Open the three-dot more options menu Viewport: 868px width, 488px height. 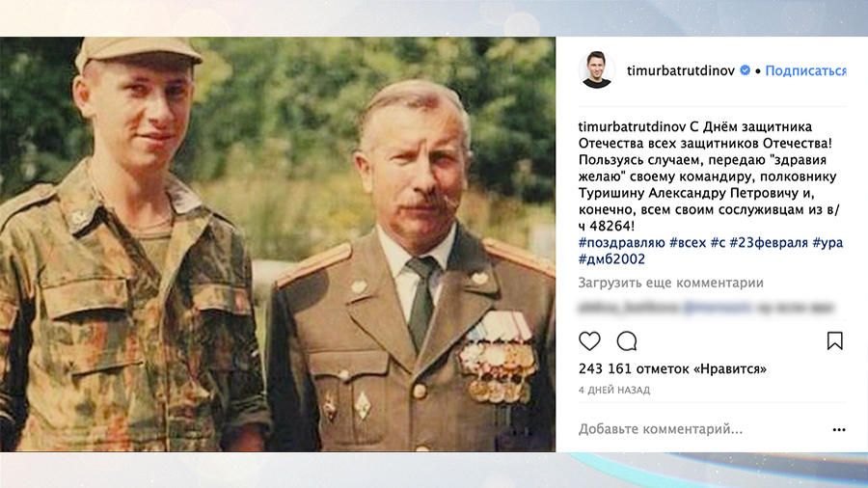pyautogui.click(x=839, y=429)
